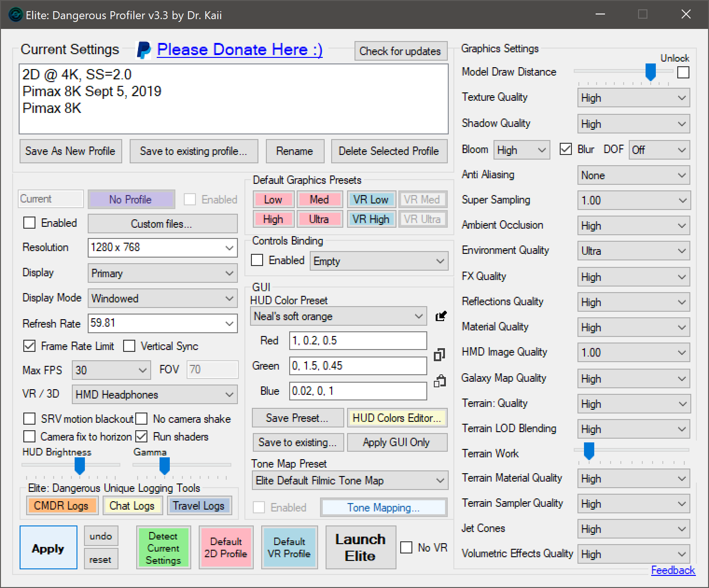Click the HUD Brightness slider handle

tap(80, 466)
